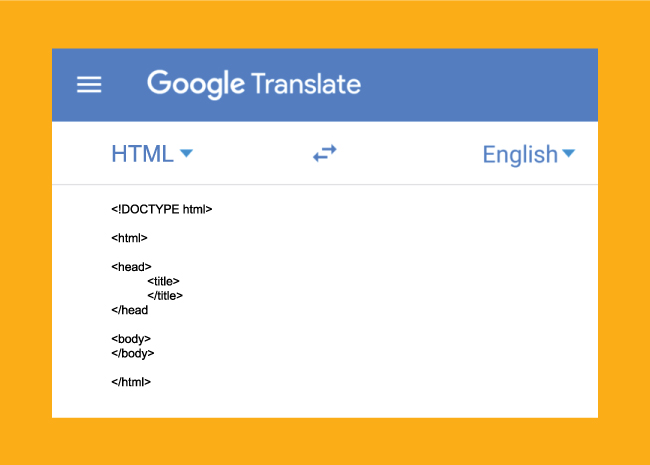Click the <!DOCTYPE html> line
The width and height of the screenshot is (650, 465).
[x=162, y=209]
